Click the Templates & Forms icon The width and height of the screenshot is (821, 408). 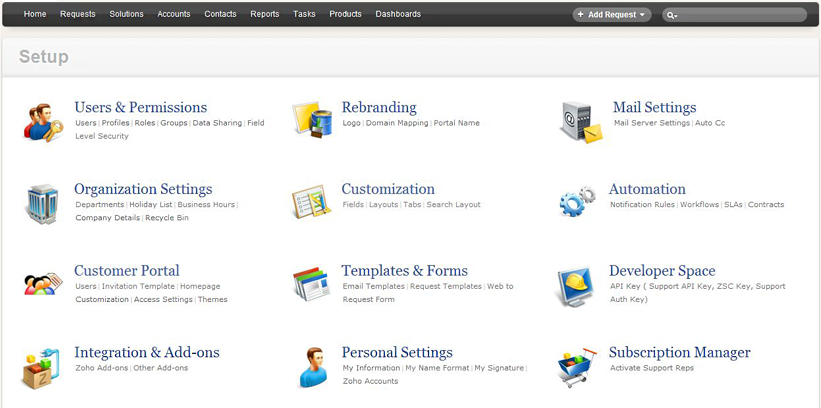[311, 284]
